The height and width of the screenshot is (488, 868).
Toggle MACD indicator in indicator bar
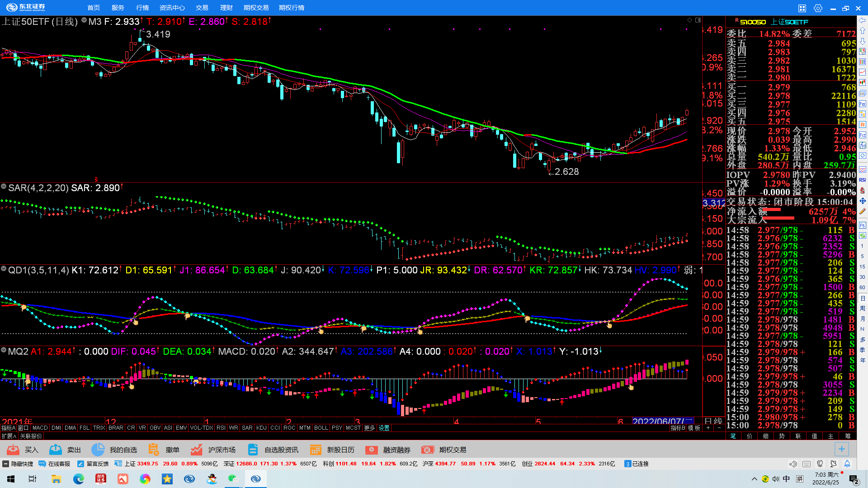tap(40, 428)
